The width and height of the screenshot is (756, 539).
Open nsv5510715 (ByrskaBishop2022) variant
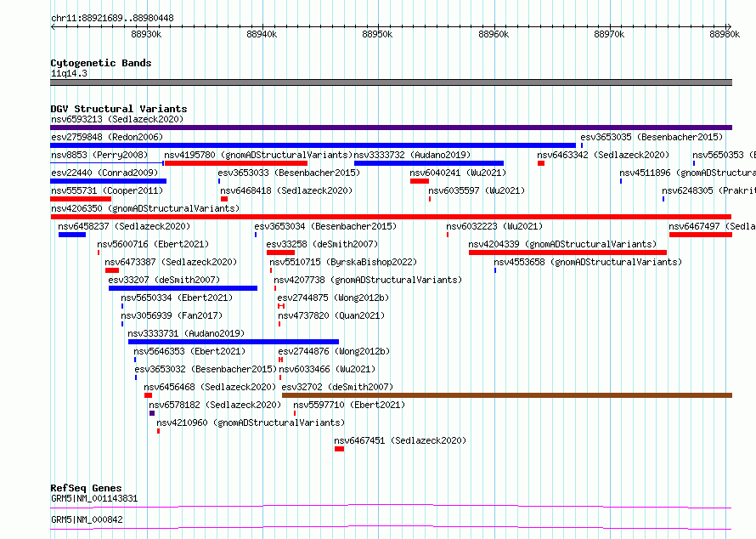pyautogui.click(x=343, y=262)
